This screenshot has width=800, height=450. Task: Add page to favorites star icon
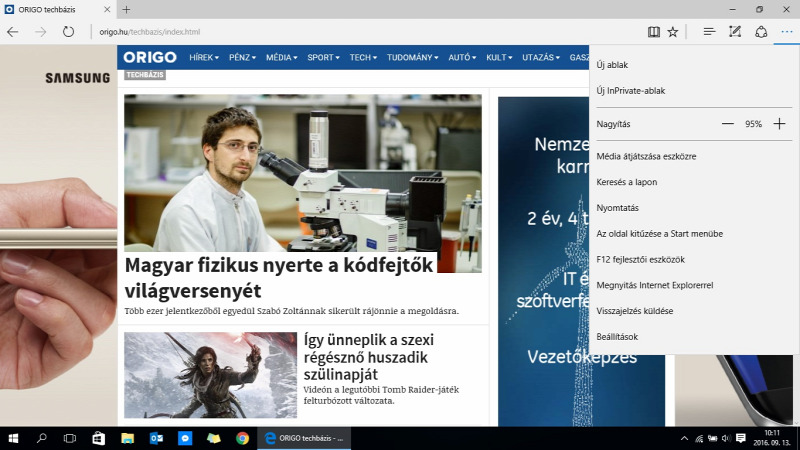[x=673, y=32]
